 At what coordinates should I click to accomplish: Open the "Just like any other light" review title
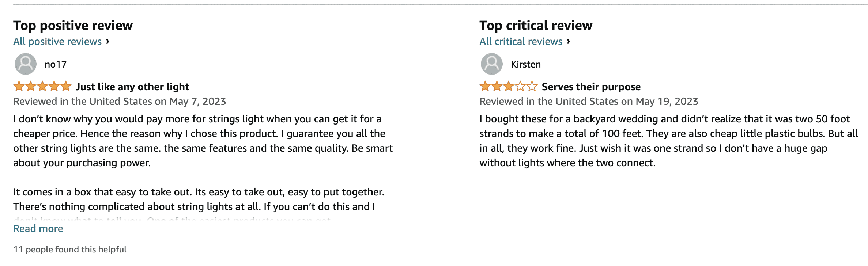[x=132, y=87]
